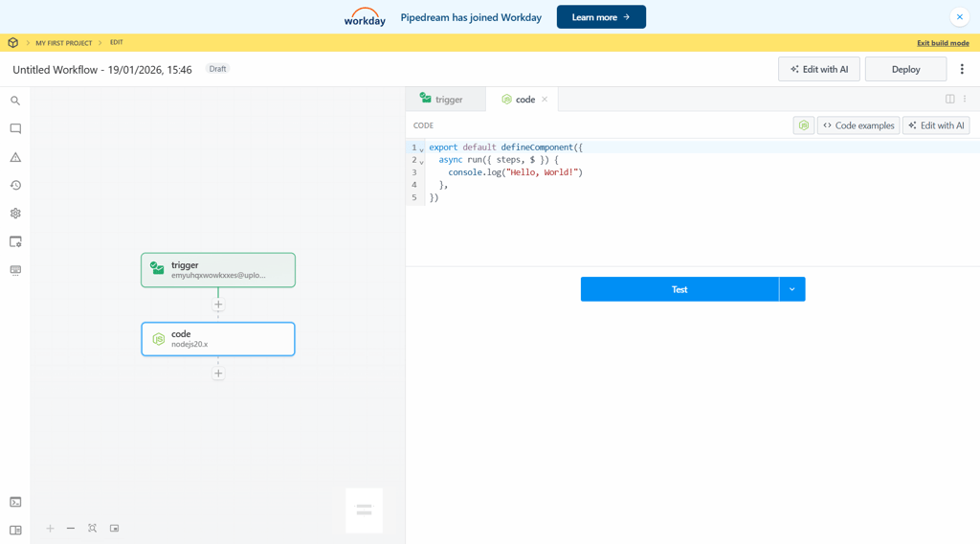The image size is (980, 544).
Task: Open the window-with-gear sidebar icon
Action: 15,242
